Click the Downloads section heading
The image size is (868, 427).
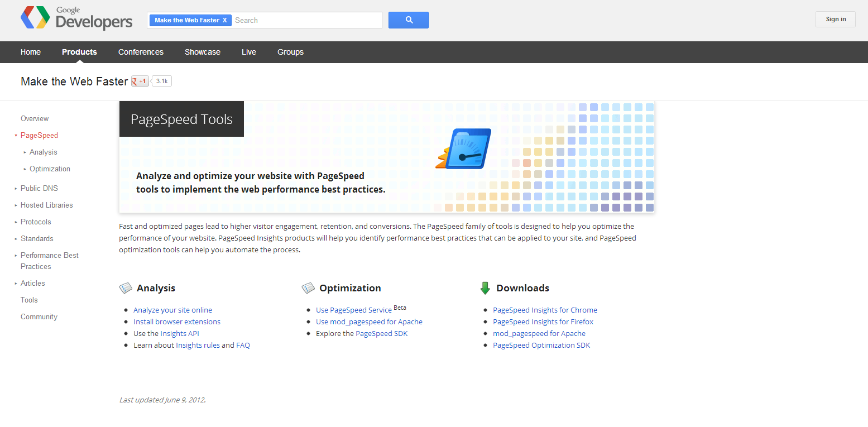(x=522, y=288)
